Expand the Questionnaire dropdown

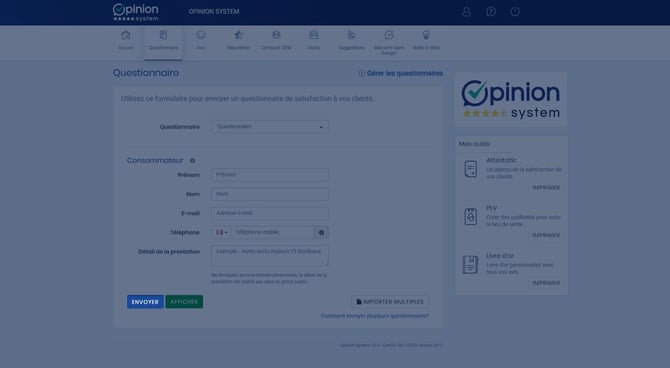270,127
